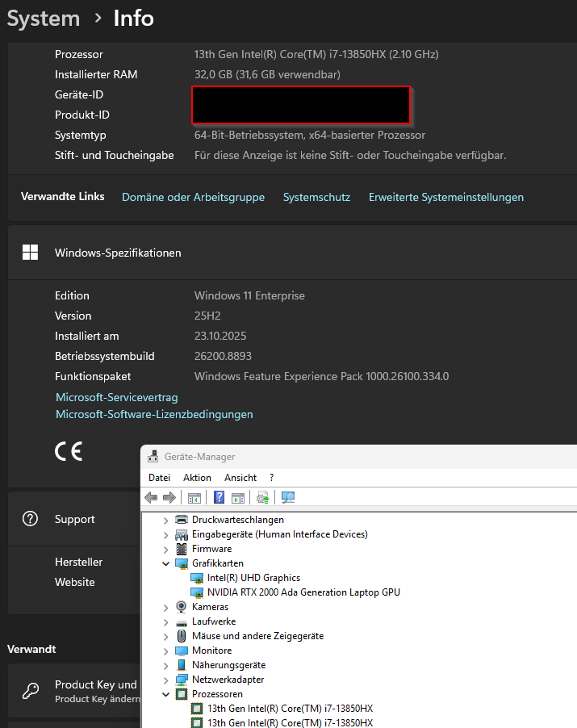The image size is (577, 728).
Task: Click the version value 25H2
Action: (x=207, y=316)
